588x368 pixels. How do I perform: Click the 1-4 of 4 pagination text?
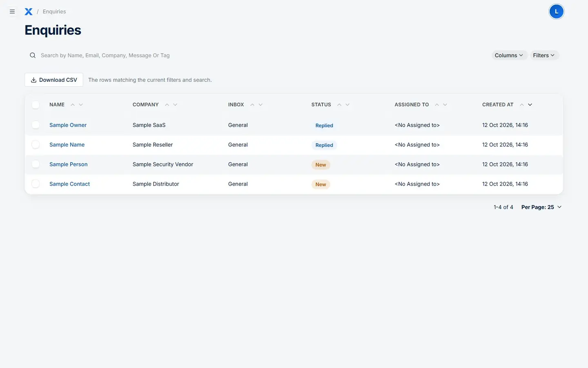(x=503, y=207)
